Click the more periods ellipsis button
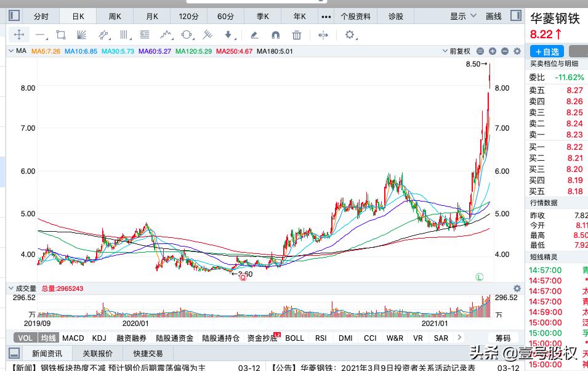Screen dimensions: 588x371 (326, 16)
